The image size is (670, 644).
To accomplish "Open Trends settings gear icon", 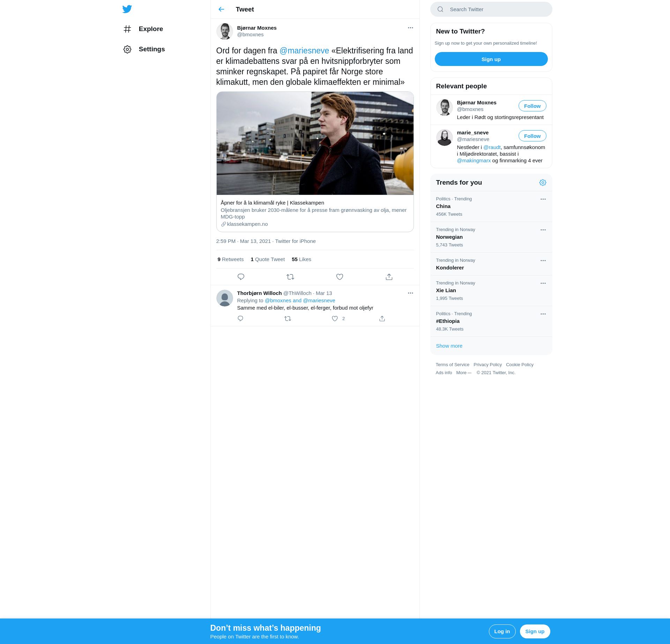I will 543,183.
